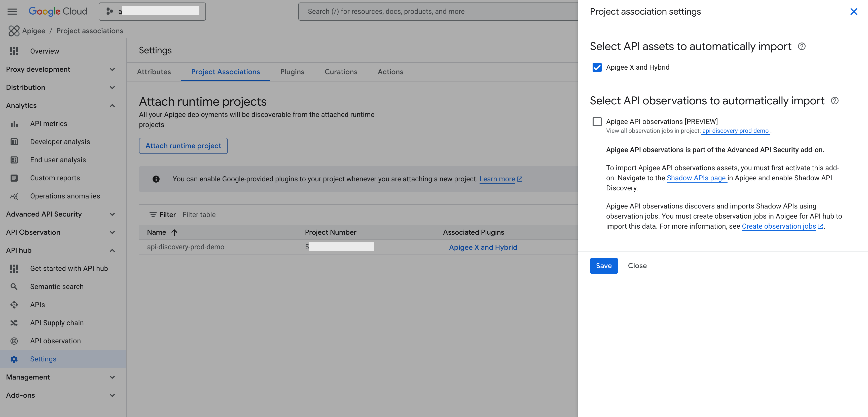
Task: Enable Apigee API observations [PREVIEW]
Action: coord(597,122)
